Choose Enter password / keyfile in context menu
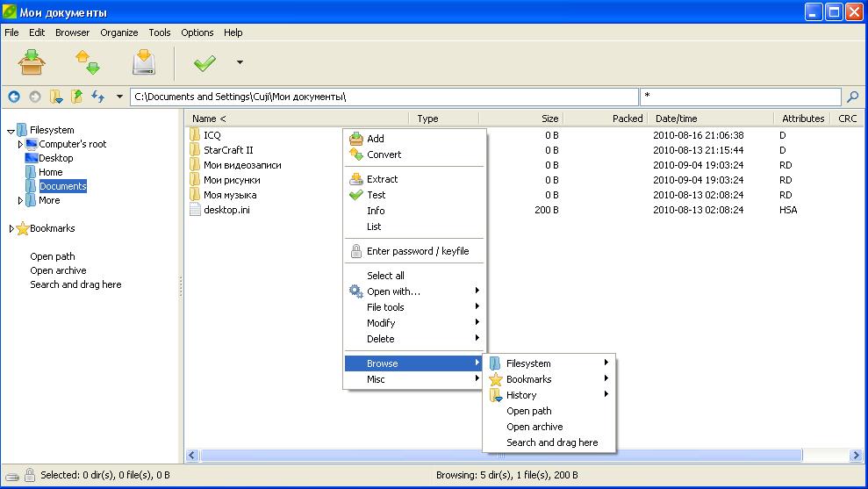 tap(417, 251)
